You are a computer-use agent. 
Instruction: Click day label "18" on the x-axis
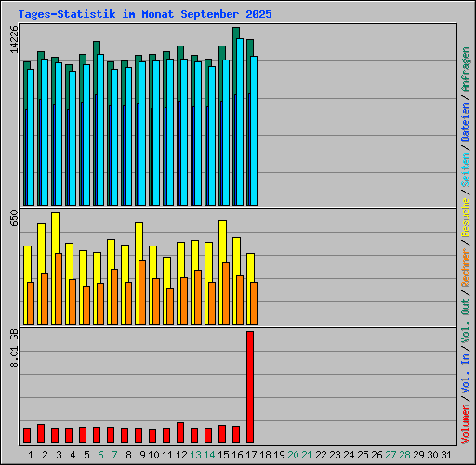tap(265, 455)
